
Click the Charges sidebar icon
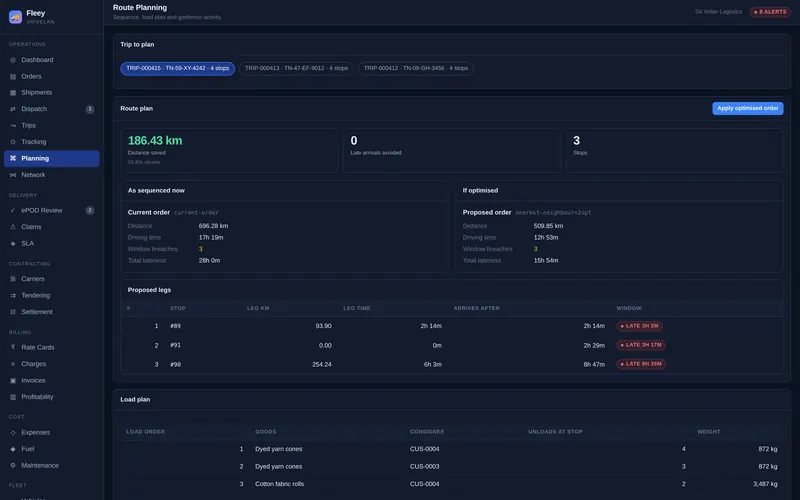click(x=13, y=364)
